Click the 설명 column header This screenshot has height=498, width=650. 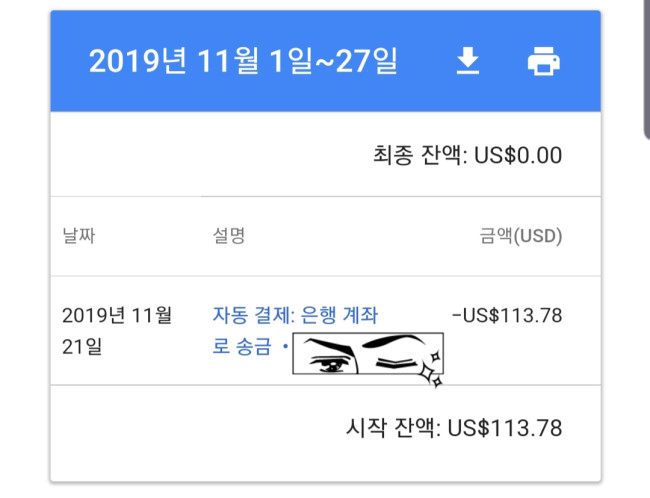point(229,236)
